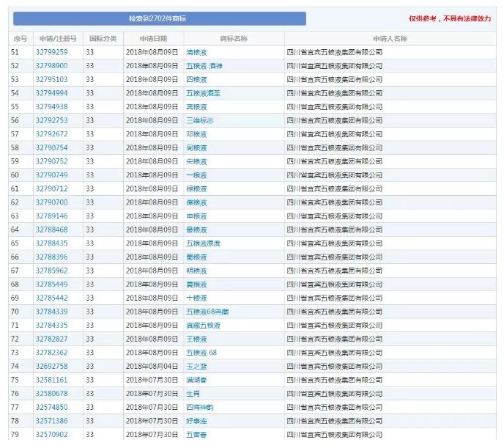This screenshot has height=448, width=504.
Task: Select the applicant name in row 79
Action: [x=334, y=435]
